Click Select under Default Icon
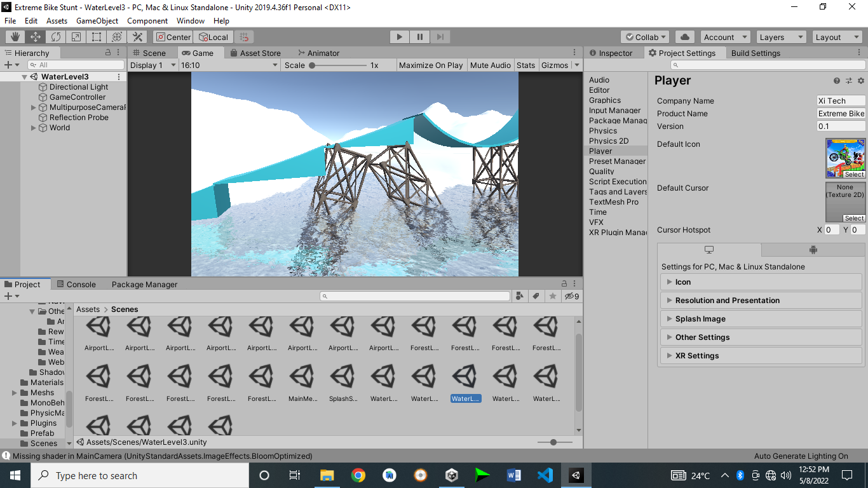The image size is (868, 488). (854, 174)
